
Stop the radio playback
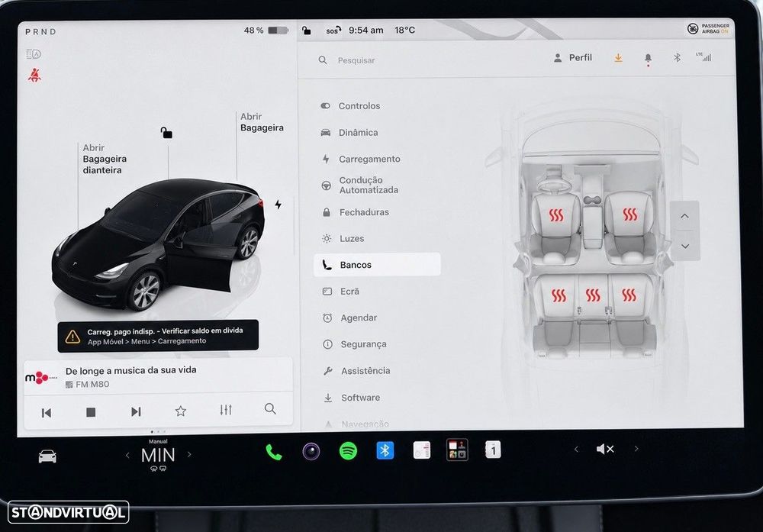[x=91, y=412]
